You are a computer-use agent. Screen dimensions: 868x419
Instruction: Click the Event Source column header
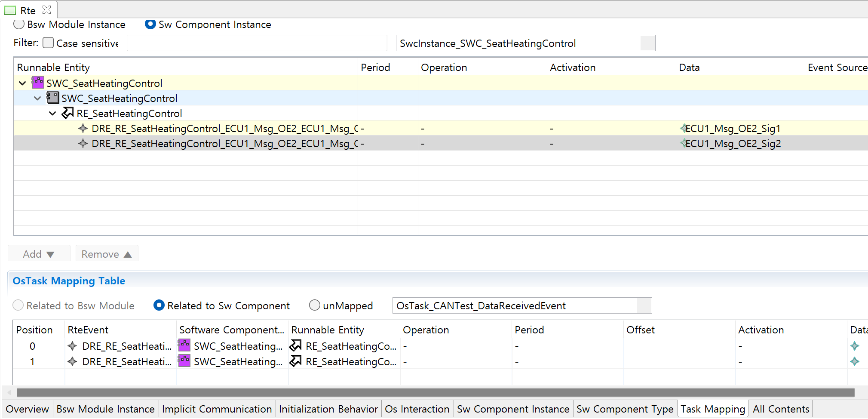coord(837,68)
